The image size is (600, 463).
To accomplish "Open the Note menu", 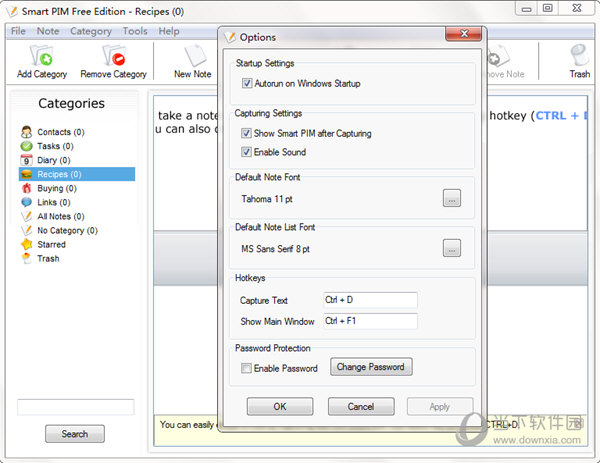I will [48, 31].
